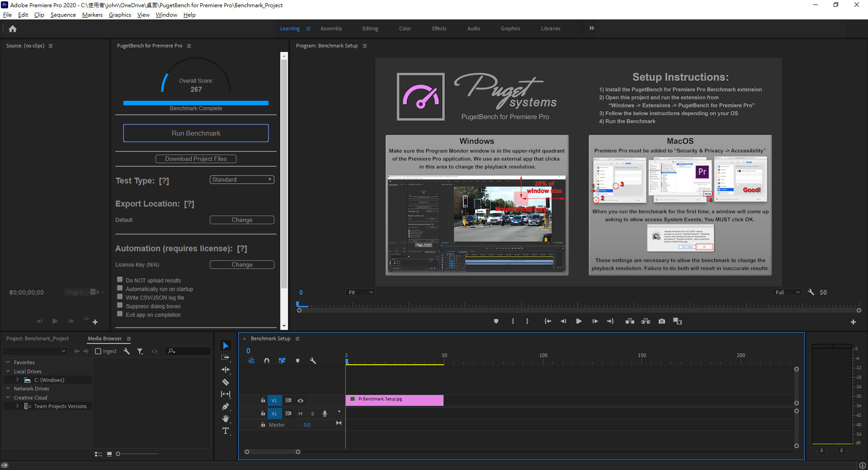Open Program Monitor button editor plus
Screen dimensions: 868x470
coord(853,322)
